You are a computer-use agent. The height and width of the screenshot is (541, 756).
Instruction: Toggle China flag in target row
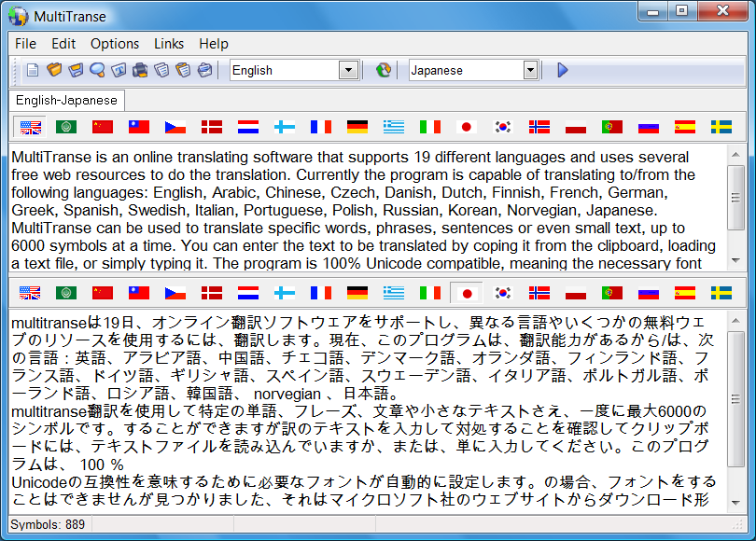(103, 293)
